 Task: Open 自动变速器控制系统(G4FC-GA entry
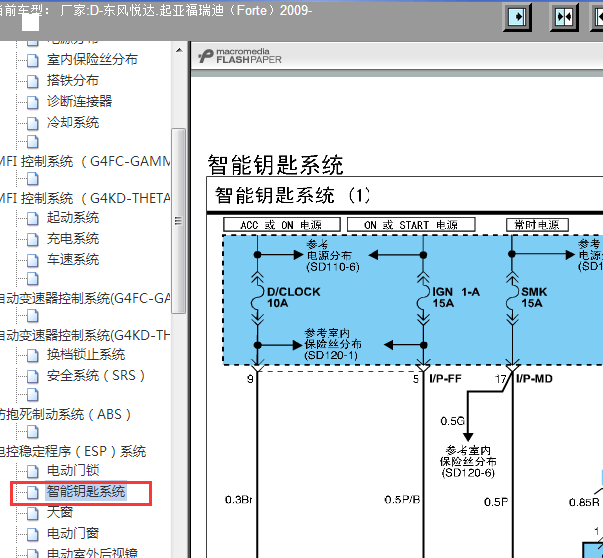click(85, 298)
